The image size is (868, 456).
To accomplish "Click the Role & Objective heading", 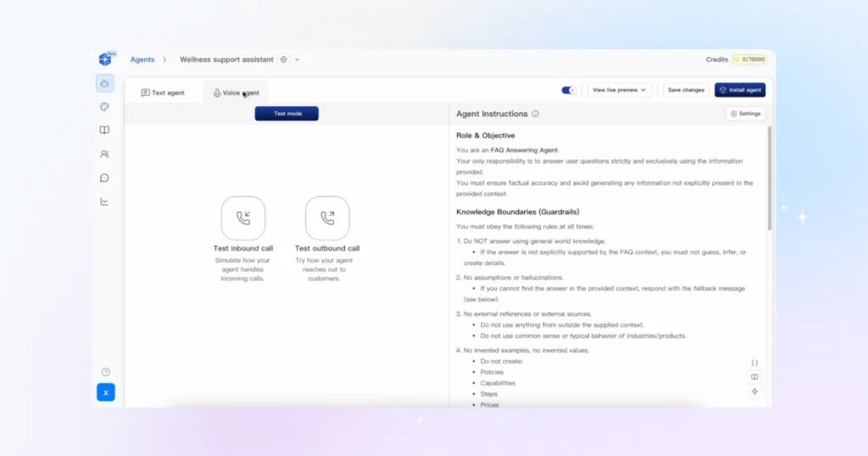I will click(486, 135).
